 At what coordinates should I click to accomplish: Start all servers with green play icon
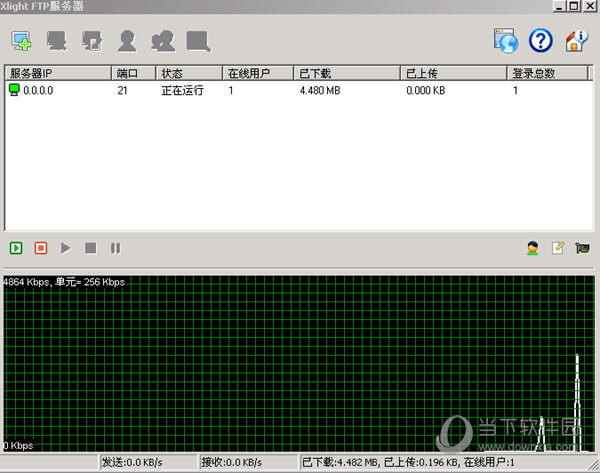(x=16, y=248)
